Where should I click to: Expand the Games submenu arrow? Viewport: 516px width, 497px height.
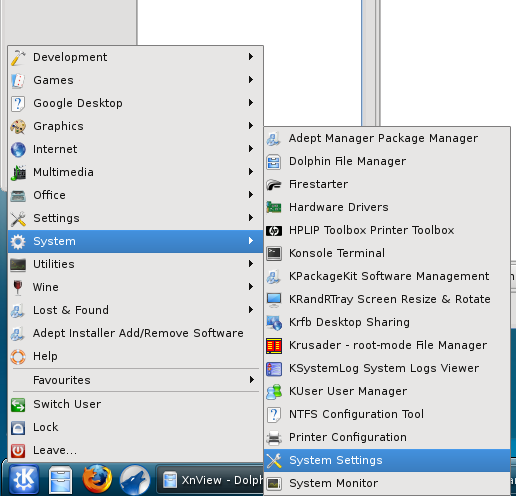251,80
